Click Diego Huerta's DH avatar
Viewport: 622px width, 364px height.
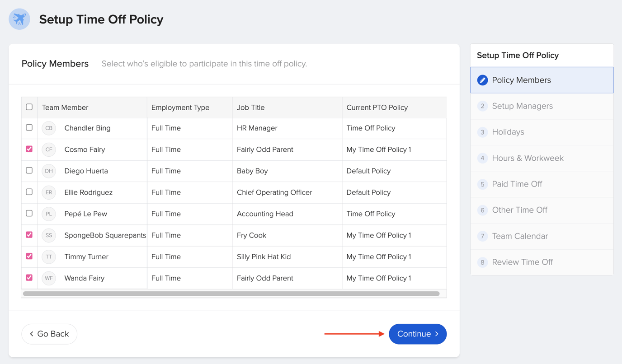click(x=48, y=171)
